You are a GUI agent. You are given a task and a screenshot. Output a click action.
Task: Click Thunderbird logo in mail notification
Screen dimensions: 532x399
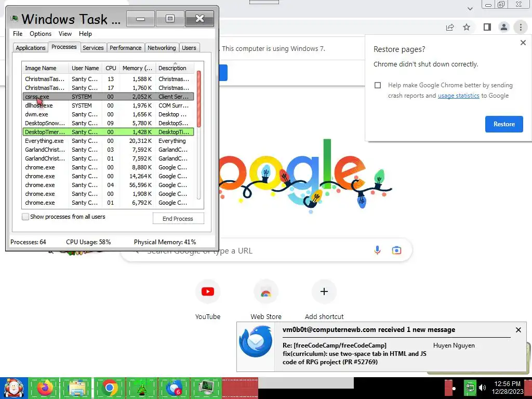256,342
